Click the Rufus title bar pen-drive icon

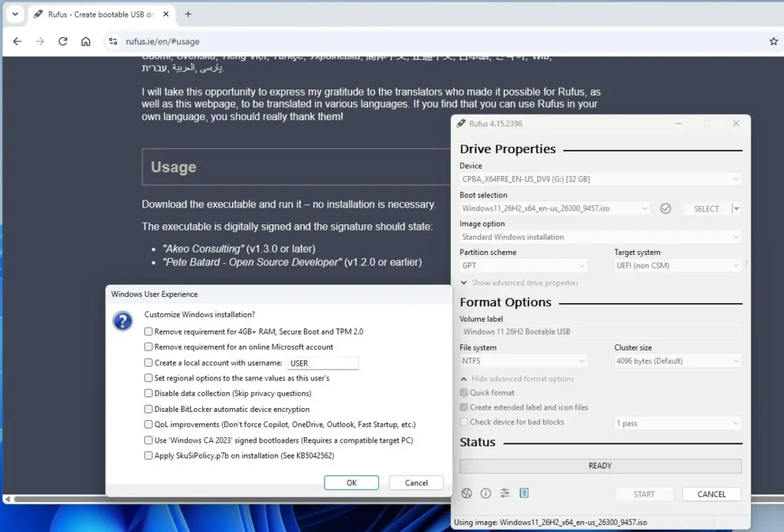pos(461,123)
